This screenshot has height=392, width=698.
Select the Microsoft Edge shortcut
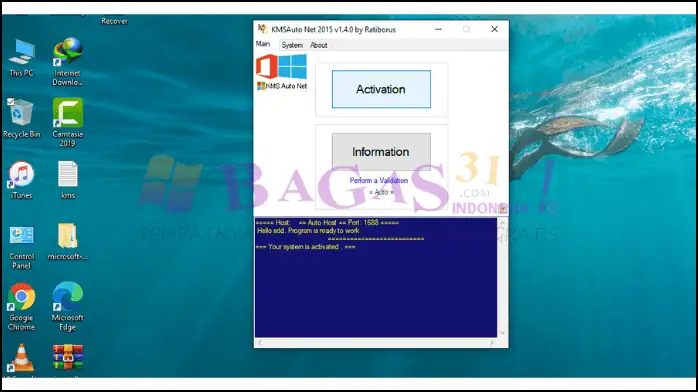(x=67, y=307)
